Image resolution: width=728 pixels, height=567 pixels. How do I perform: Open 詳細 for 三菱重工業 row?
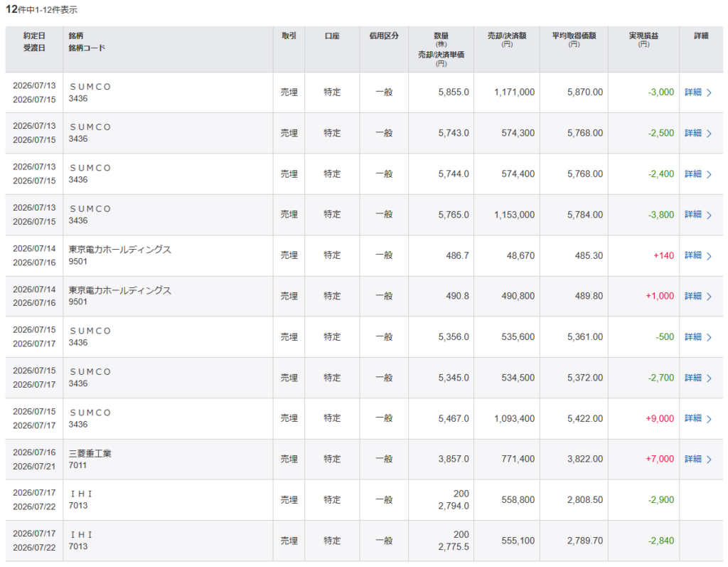pyautogui.click(x=698, y=459)
